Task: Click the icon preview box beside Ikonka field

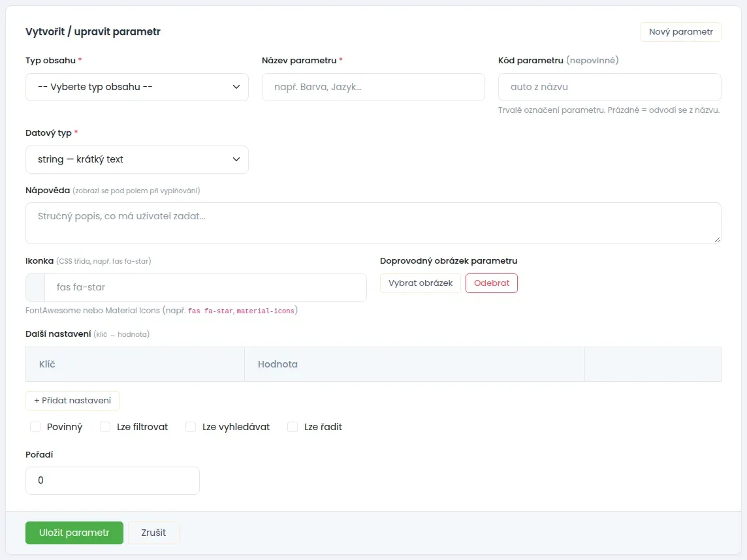Action: pos(35,288)
